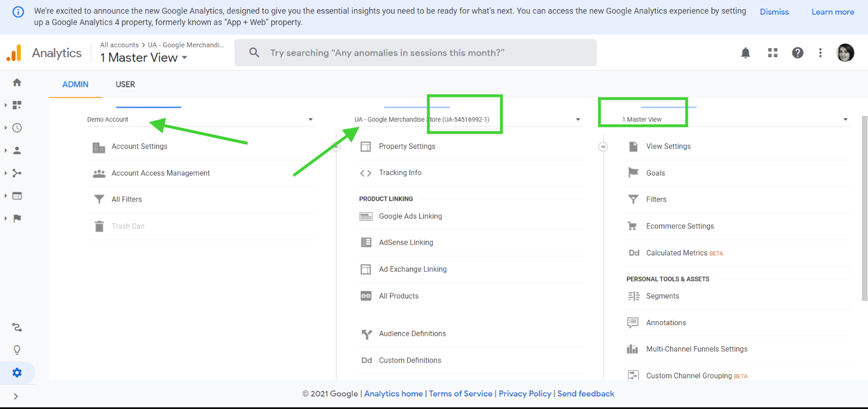Expand the Conversions sidebar section arrow
868x409 pixels.
6,218
